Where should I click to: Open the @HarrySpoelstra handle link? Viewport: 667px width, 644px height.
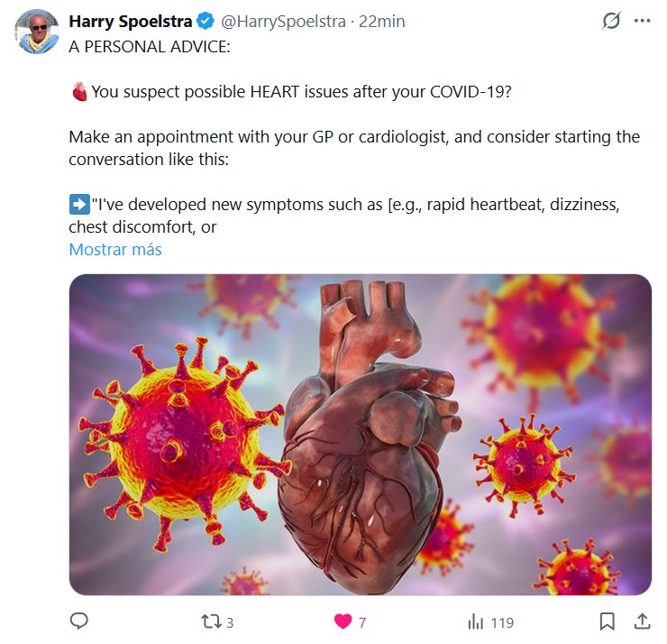[x=284, y=21]
